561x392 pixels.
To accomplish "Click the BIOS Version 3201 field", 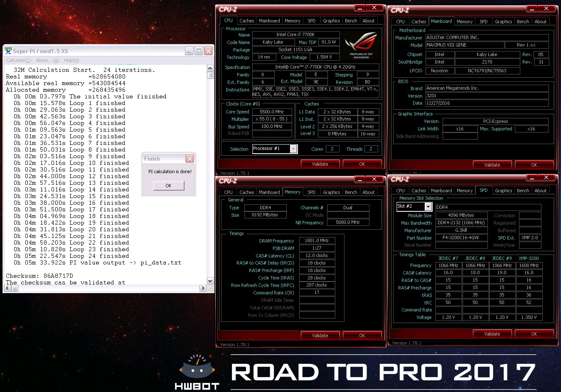I will tap(487, 96).
